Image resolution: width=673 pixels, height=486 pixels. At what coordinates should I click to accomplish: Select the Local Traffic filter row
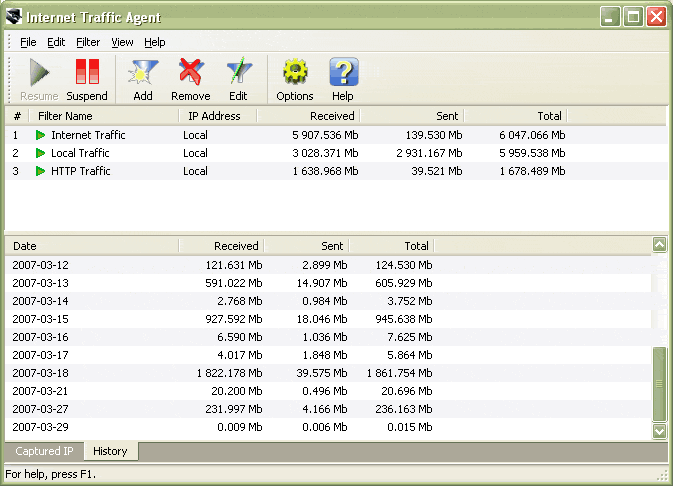point(80,153)
